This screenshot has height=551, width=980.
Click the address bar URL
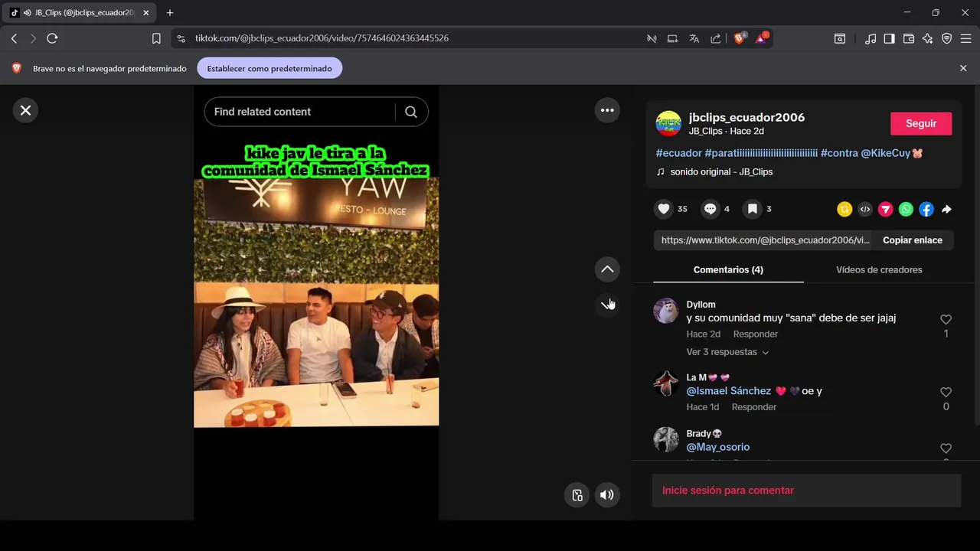pyautogui.click(x=322, y=38)
